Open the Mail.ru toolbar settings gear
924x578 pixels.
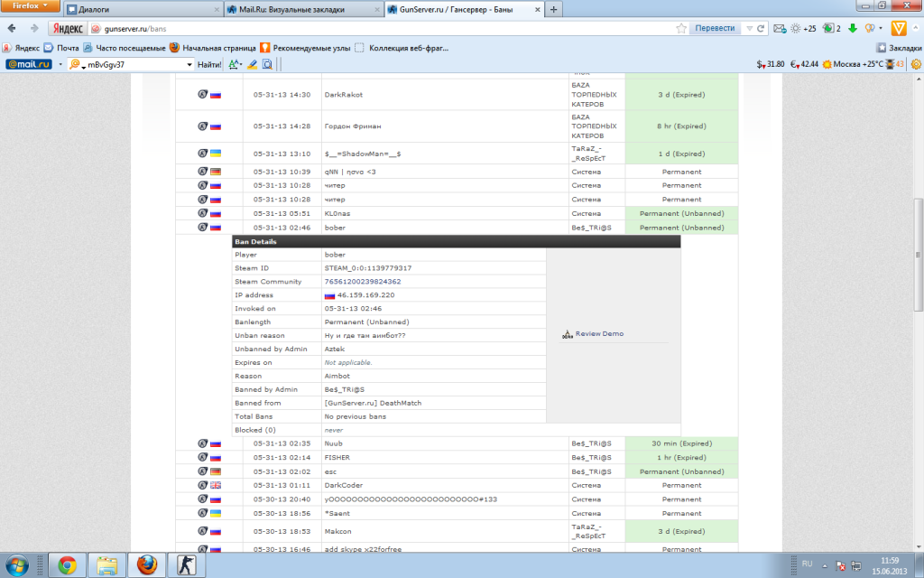click(915, 64)
